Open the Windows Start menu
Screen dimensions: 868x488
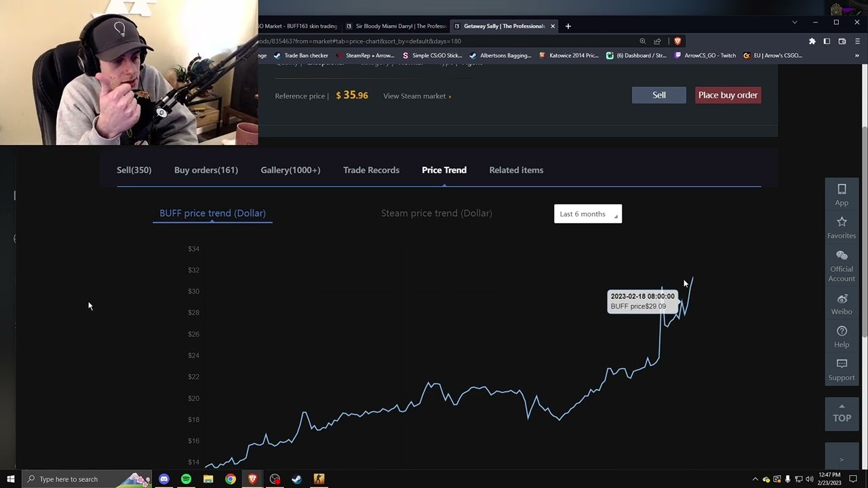[11, 479]
